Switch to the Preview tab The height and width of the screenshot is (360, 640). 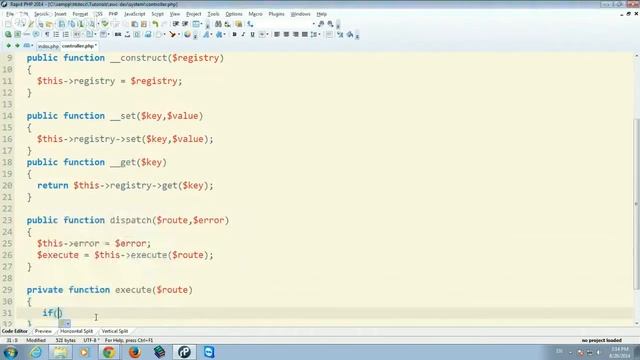click(43, 331)
